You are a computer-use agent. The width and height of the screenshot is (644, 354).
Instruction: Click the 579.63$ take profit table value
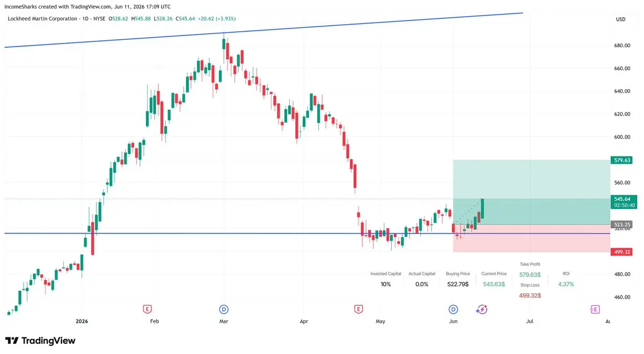pos(530,274)
